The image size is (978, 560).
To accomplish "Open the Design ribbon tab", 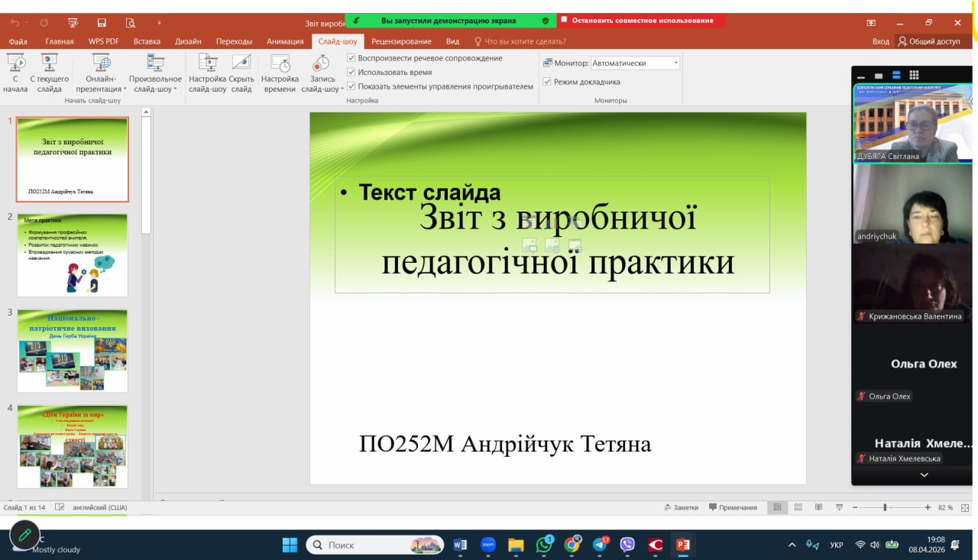I will coord(188,41).
